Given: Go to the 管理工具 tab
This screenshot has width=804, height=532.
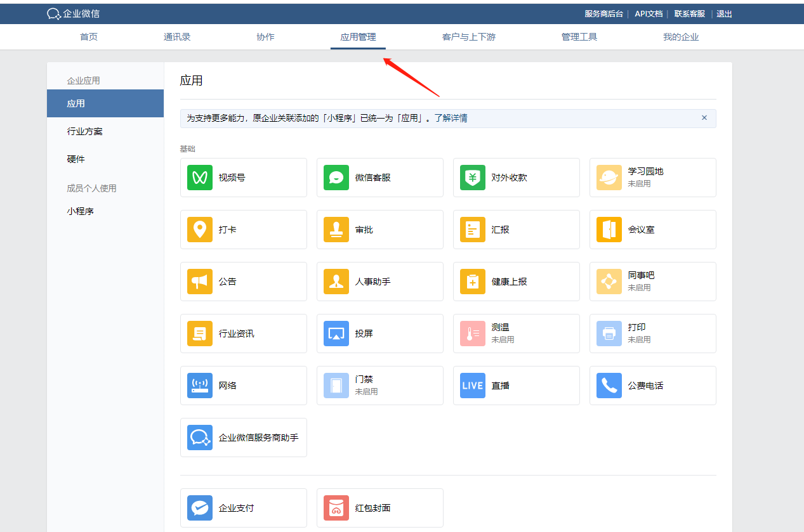Looking at the screenshot, I should (x=579, y=37).
